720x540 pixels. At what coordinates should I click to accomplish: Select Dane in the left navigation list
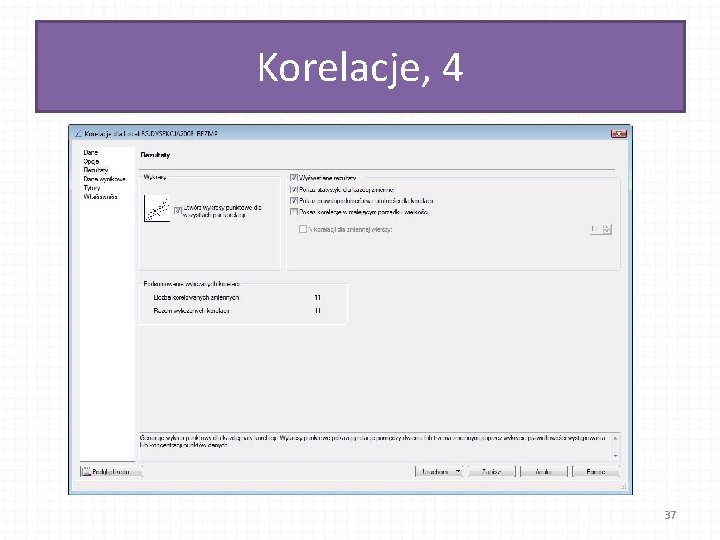coord(90,152)
